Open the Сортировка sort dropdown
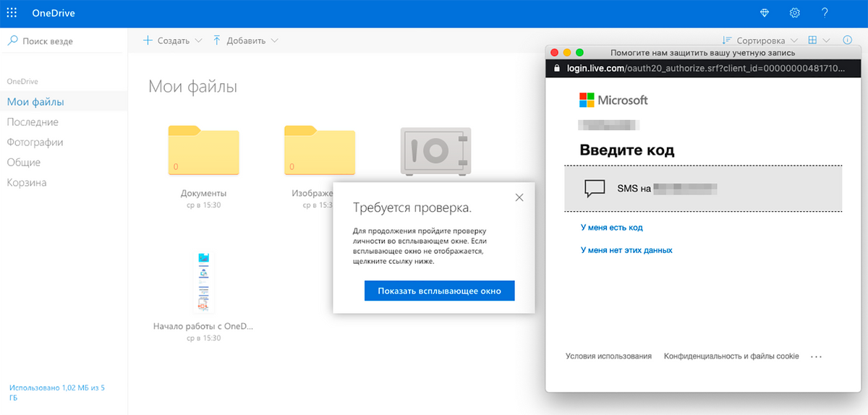The height and width of the screenshot is (415, 868). (x=760, y=40)
